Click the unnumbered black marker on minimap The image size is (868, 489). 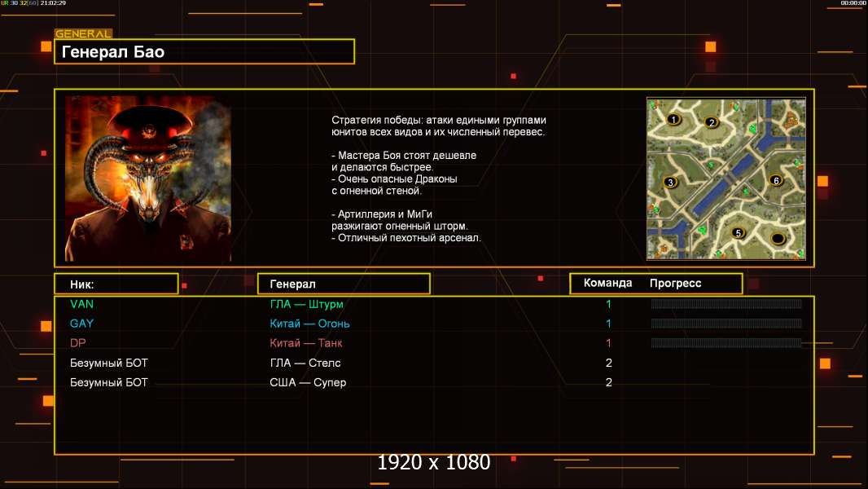pos(778,239)
